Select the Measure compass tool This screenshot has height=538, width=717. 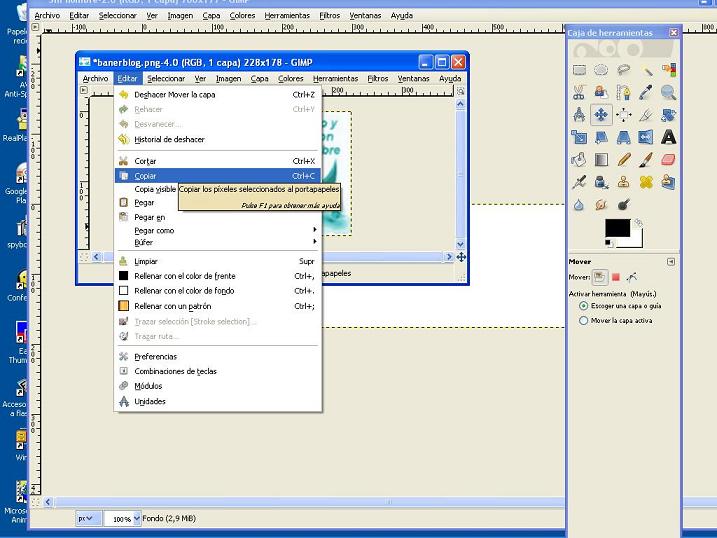pyautogui.click(x=579, y=115)
